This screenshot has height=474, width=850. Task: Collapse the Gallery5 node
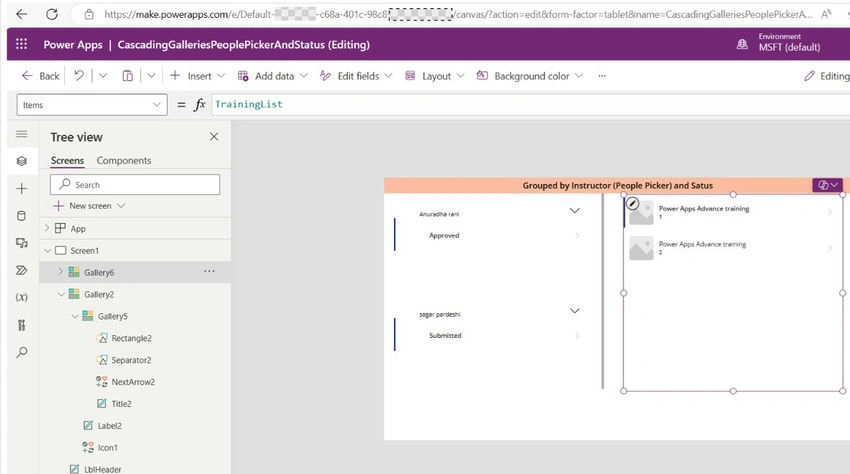[x=74, y=316]
